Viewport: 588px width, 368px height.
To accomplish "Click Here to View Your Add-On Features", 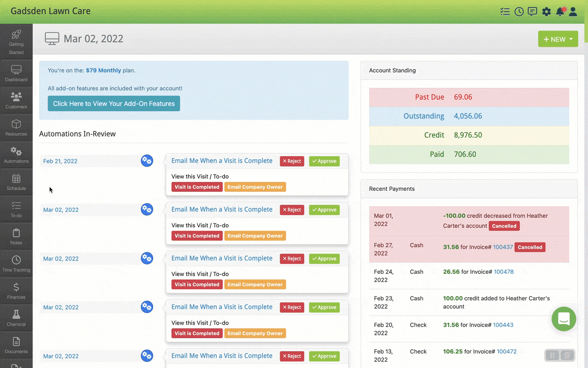I will (x=114, y=103).
